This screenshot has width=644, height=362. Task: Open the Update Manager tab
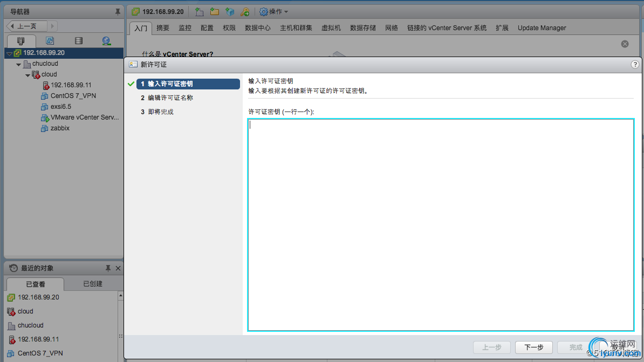point(542,28)
